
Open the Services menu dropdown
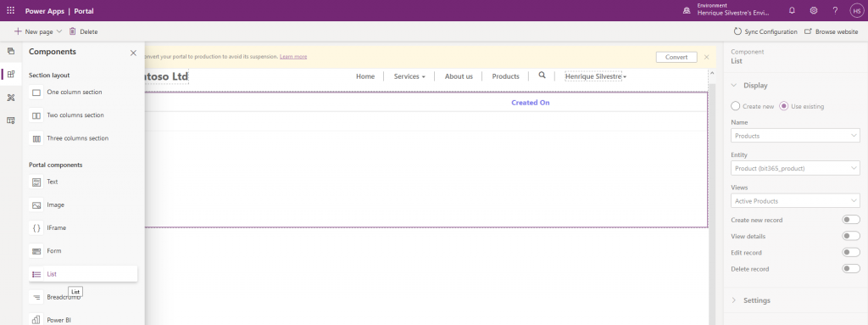[x=409, y=76]
